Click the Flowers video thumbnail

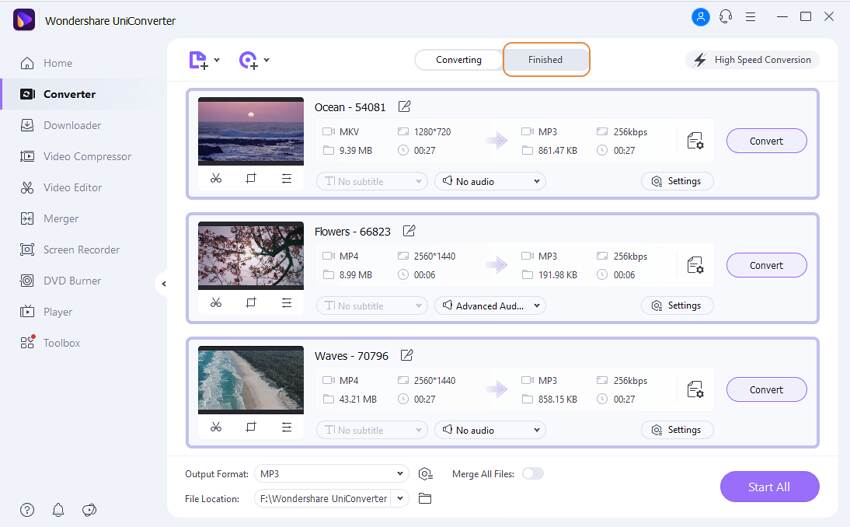pyautogui.click(x=251, y=255)
